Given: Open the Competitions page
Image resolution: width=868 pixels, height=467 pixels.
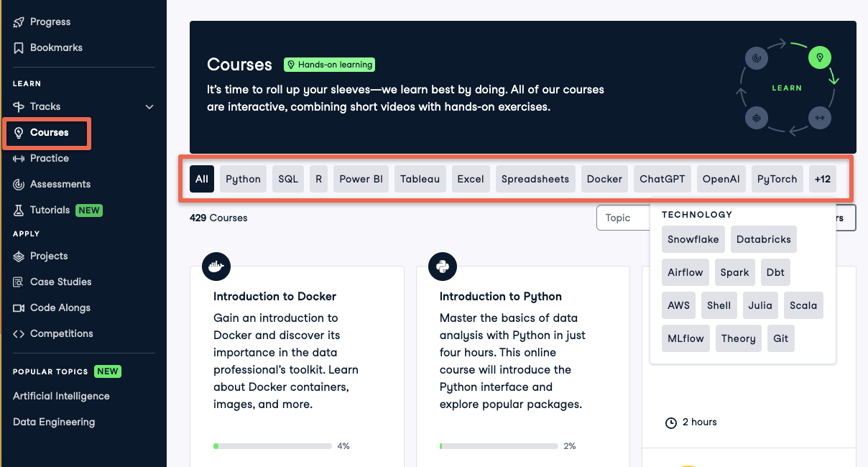Looking at the screenshot, I should (63, 333).
